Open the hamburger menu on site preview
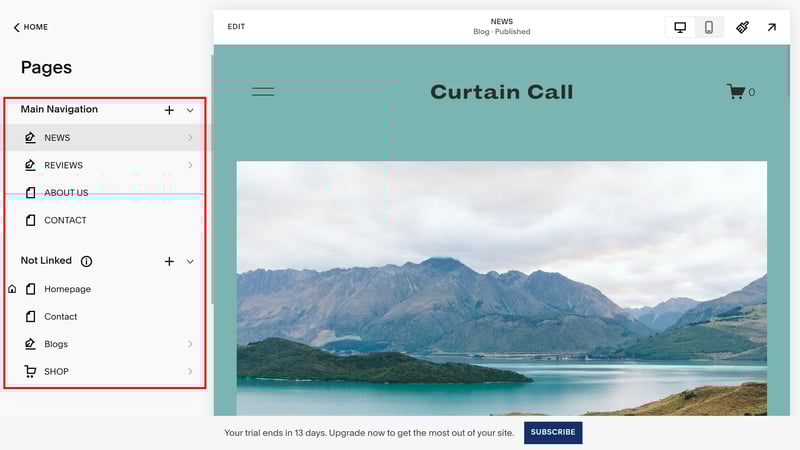The image size is (800, 450). (x=263, y=92)
